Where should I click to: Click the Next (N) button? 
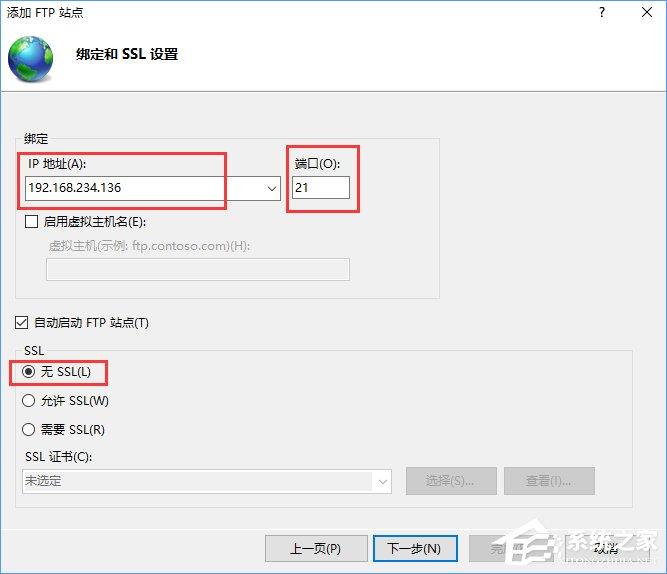click(415, 548)
